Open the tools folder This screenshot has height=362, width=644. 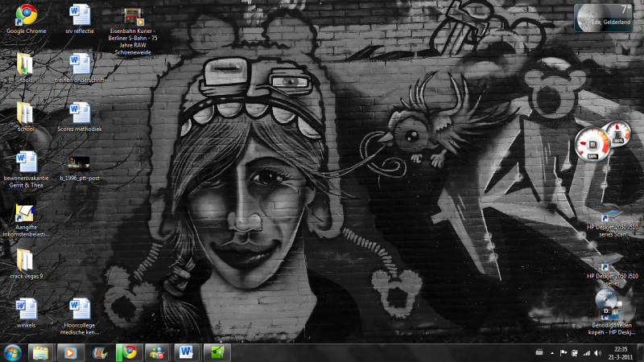pyautogui.click(x=26, y=68)
